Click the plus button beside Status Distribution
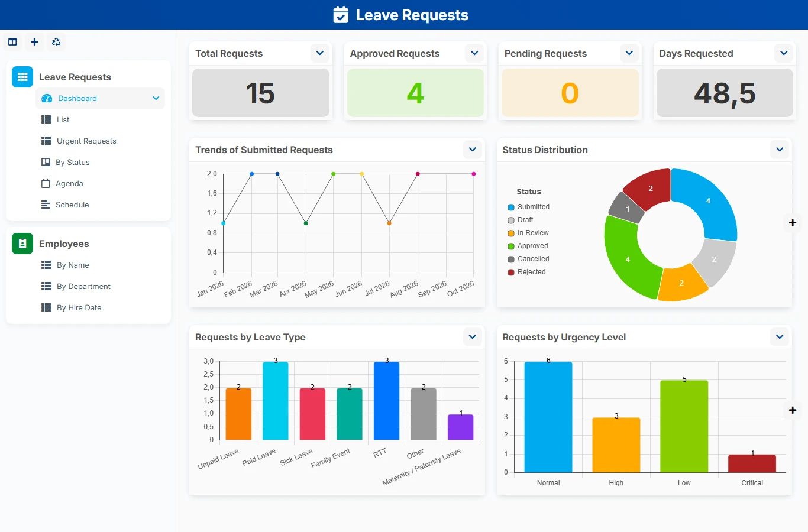The width and height of the screenshot is (808, 532). (x=793, y=223)
